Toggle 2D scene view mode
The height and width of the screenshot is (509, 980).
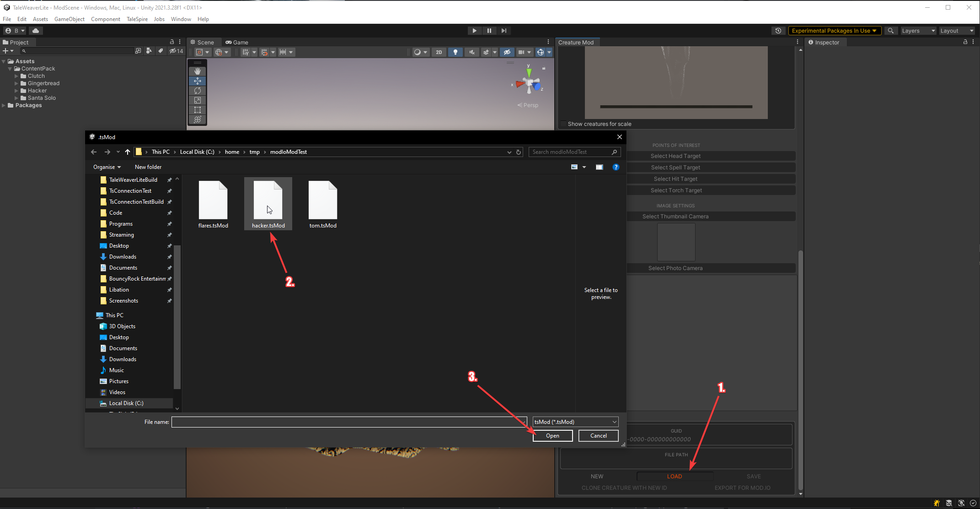pos(439,52)
